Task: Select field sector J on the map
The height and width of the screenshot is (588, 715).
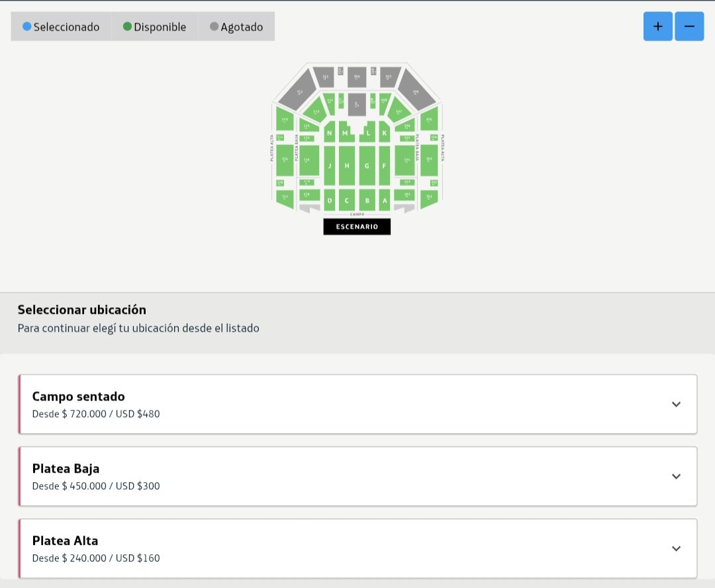Action: pyautogui.click(x=329, y=166)
